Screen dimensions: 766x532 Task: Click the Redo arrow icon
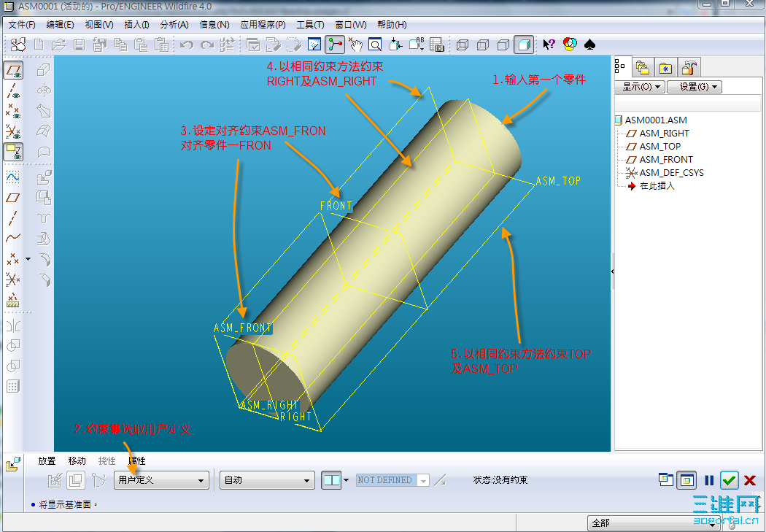tap(207, 45)
